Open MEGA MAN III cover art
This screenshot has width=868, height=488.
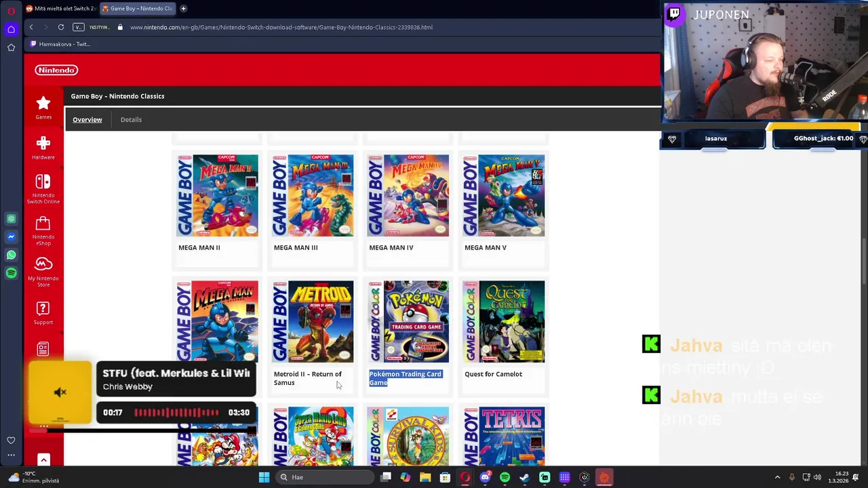313,195
